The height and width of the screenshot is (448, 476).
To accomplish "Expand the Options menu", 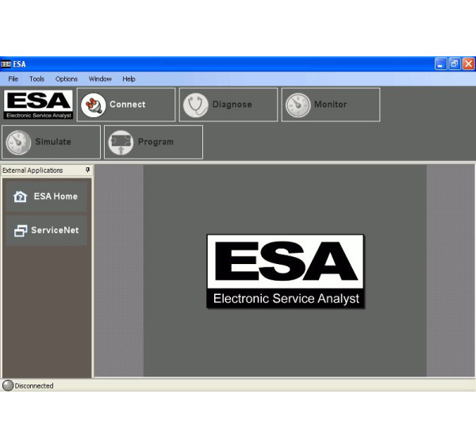I will tap(67, 79).
